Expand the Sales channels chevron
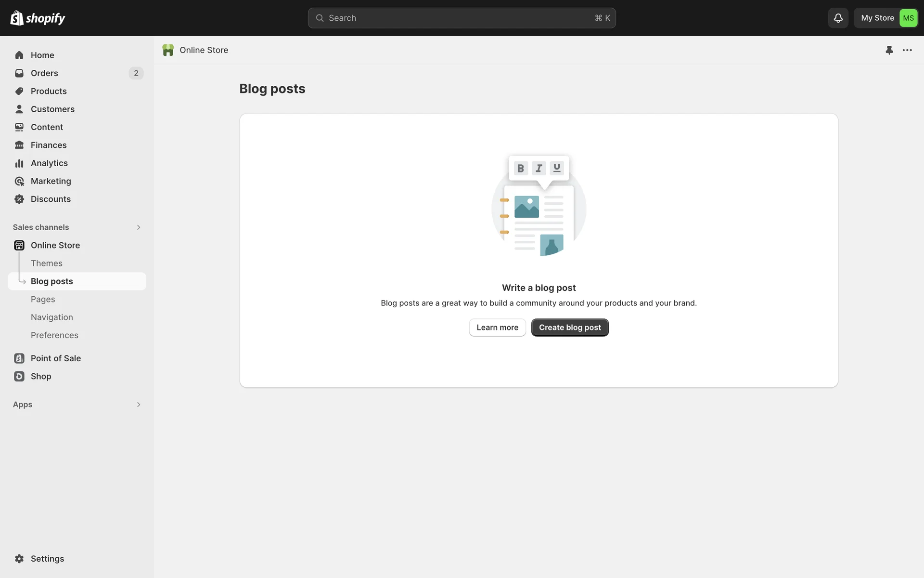924x578 pixels. click(x=139, y=227)
